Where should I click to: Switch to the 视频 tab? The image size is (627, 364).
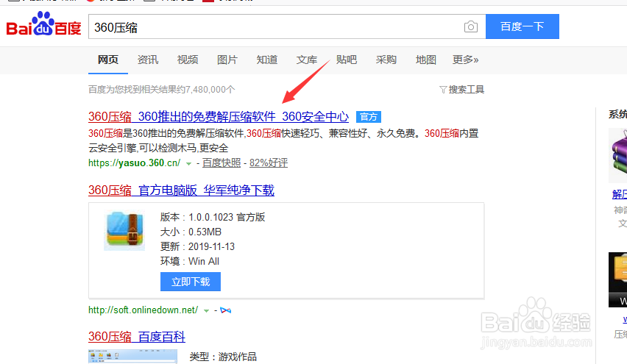(188, 60)
